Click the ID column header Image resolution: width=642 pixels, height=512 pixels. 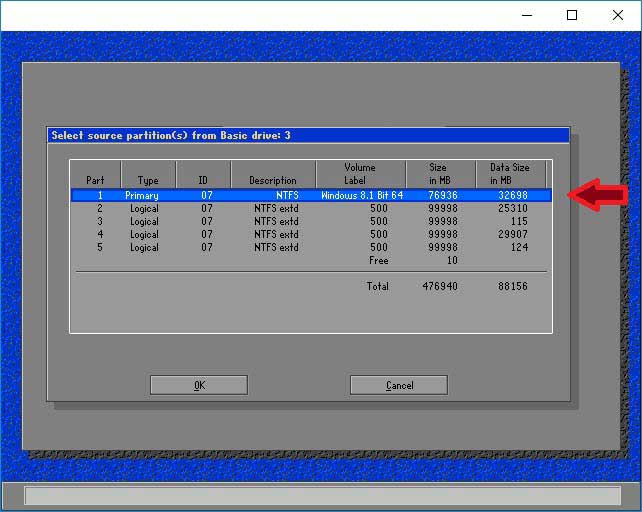[x=206, y=180]
